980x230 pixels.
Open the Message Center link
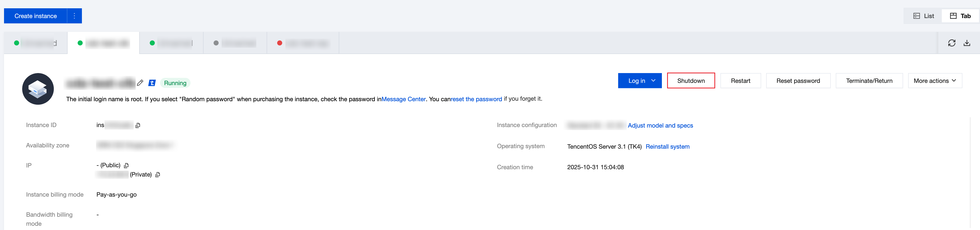(x=403, y=99)
